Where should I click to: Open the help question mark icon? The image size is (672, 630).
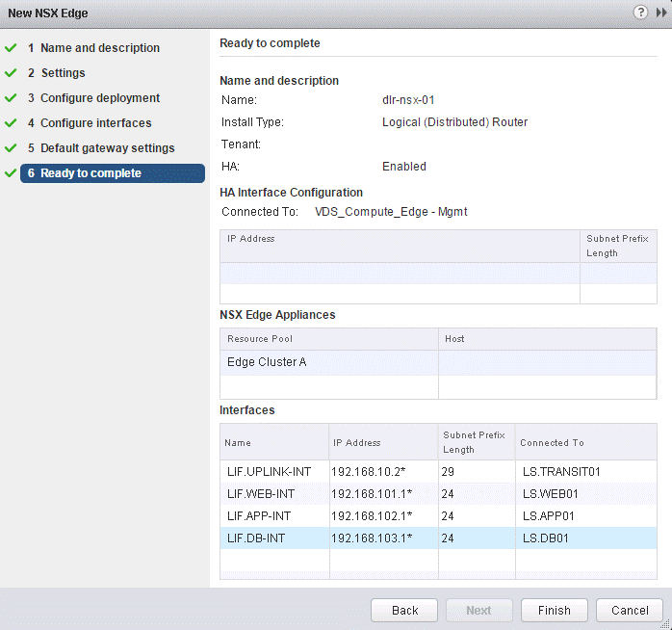[x=640, y=13]
